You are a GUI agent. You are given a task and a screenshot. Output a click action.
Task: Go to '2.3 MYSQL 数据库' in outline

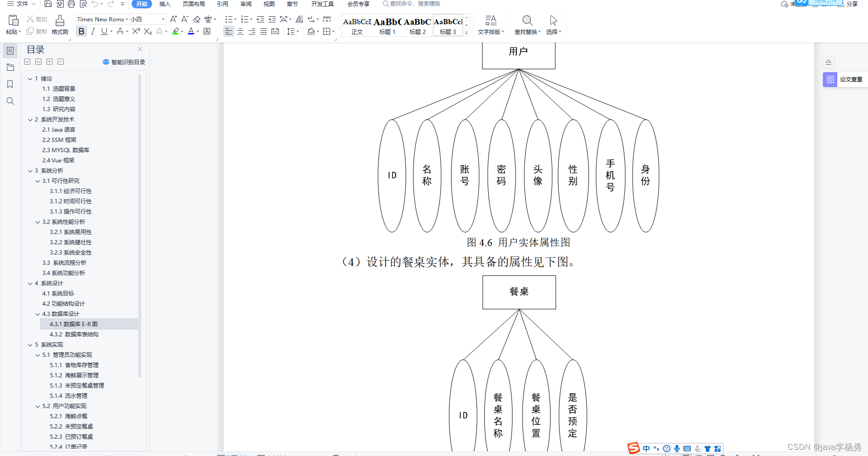point(66,150)
